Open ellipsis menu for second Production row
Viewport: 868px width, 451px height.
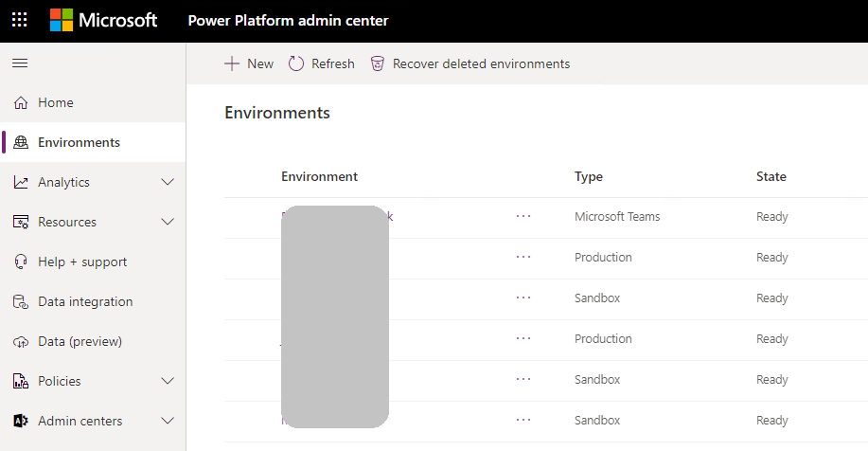click(x=523, y=338)
